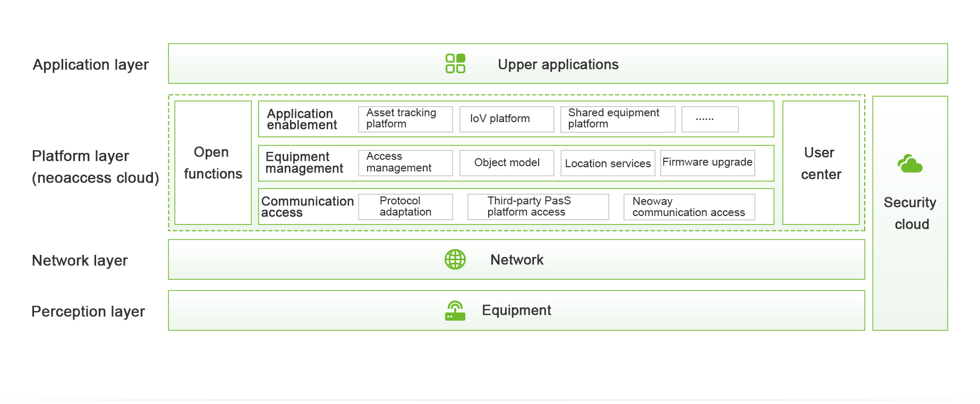Select the IoV platform box
The width and height of the screenshot is (980, 404).
coord(506,119)
